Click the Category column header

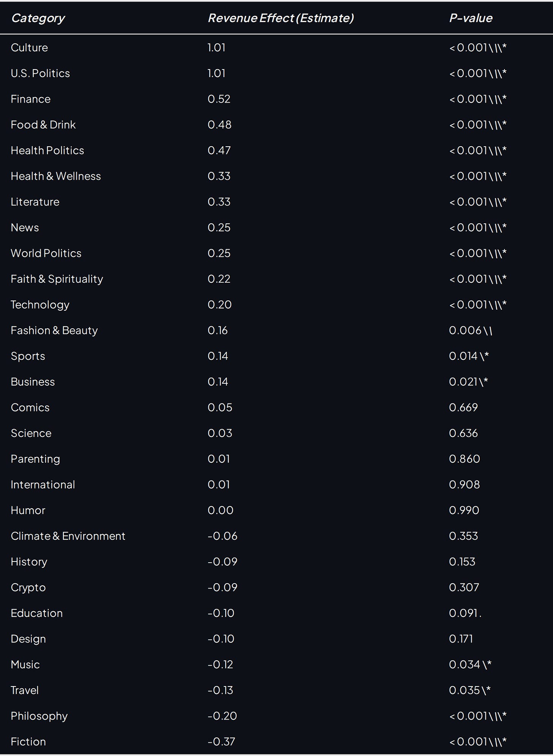coord(38,18)
